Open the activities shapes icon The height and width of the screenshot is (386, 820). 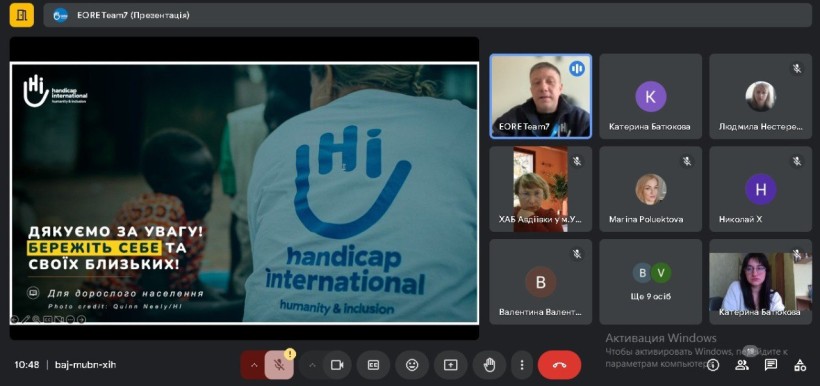point(800,365)
